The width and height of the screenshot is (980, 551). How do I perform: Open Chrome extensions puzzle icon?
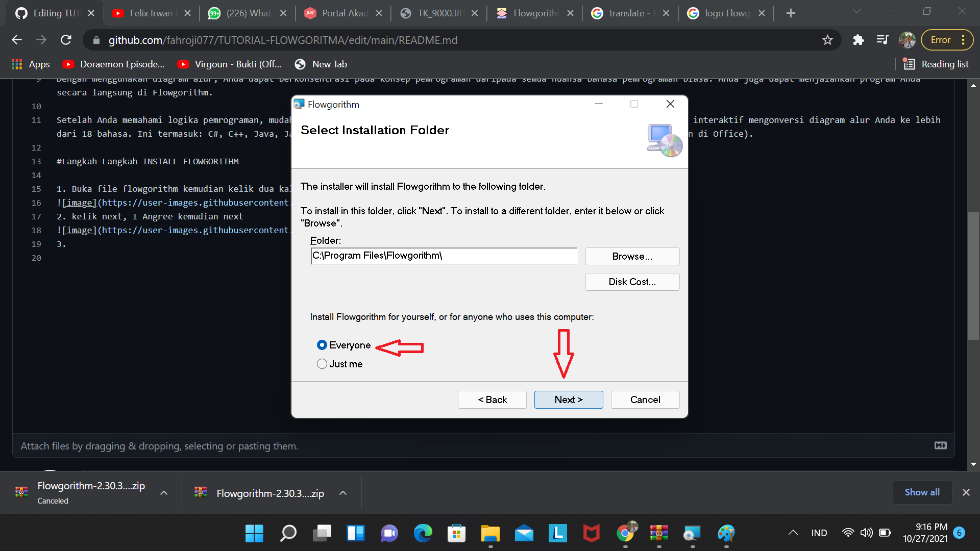pos(859,40)
